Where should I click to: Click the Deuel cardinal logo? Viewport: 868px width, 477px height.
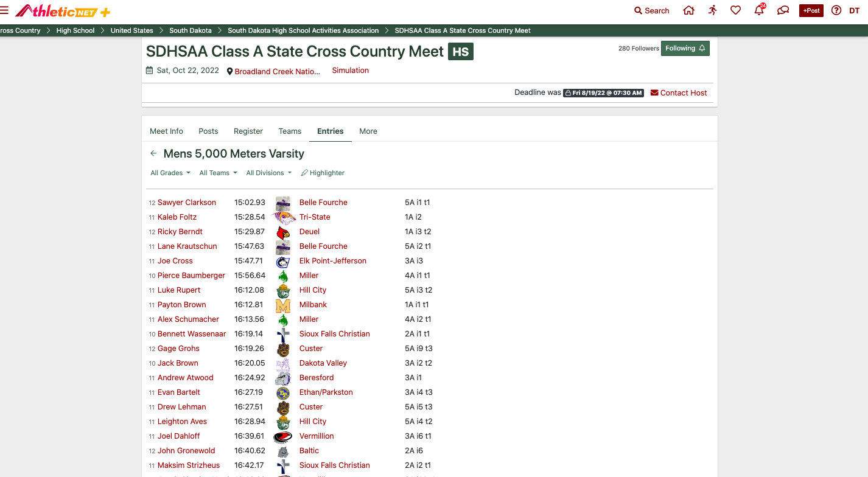click(x=283, y=232)
